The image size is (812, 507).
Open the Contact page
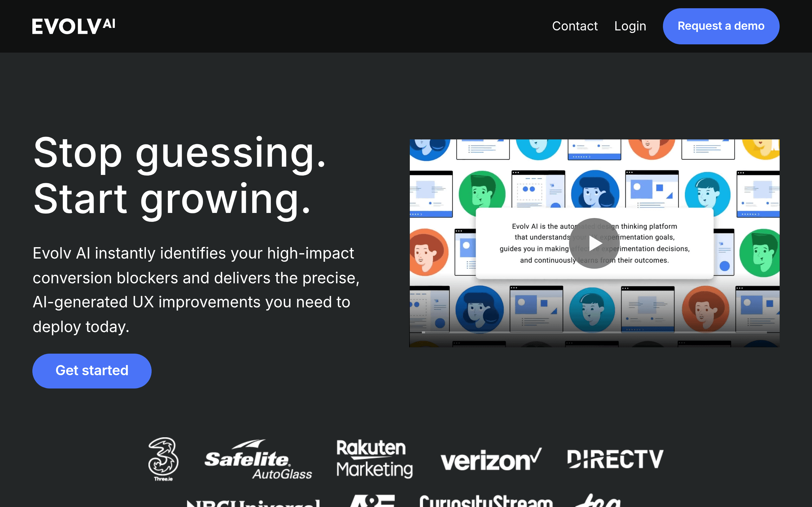tap(575, 26)
